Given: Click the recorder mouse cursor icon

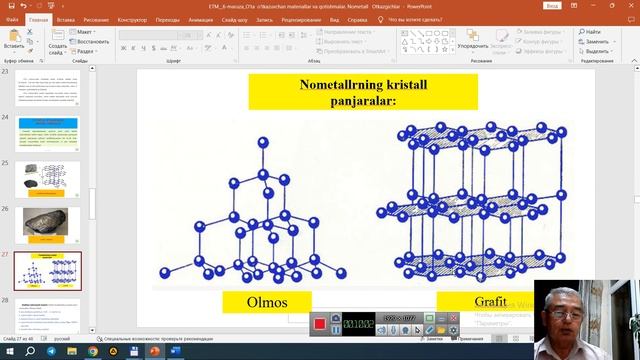Looking at the screenshot, I should (417, 330).
